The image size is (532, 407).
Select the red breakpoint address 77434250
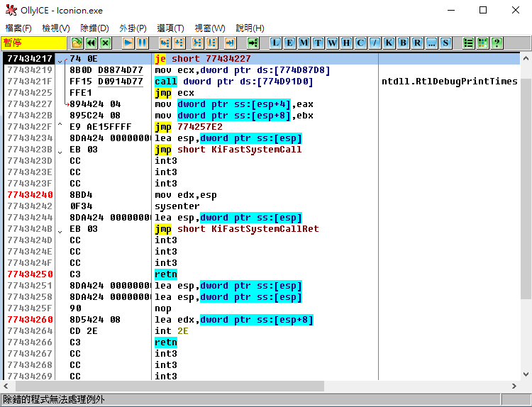pyautogui.click(x=31, y=274)
